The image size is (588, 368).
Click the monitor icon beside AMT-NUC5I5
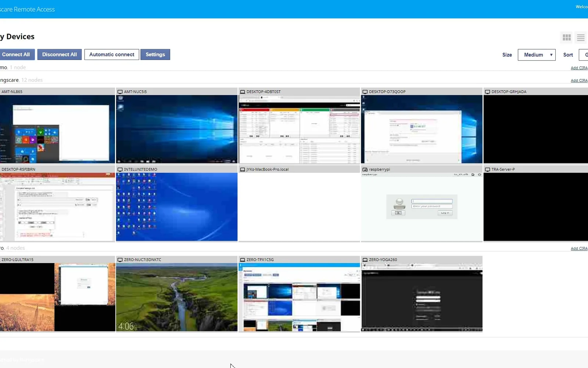click(120, 92)
